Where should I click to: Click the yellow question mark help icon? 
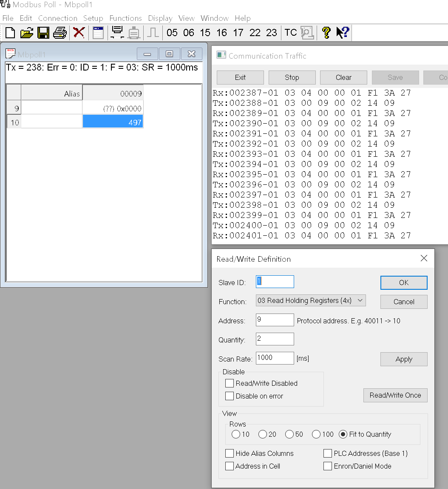click(x=326, y=32)
